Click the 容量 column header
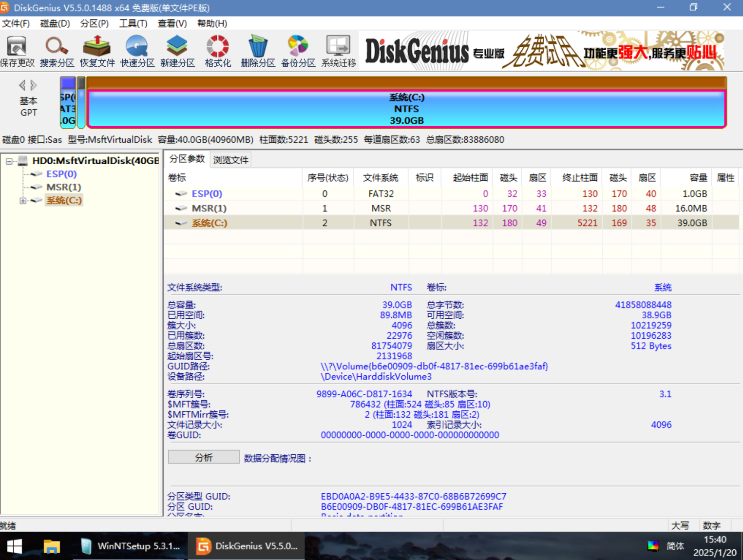Image resolution: width=743 pixels, height=560 pixels. tap(686, 178)
